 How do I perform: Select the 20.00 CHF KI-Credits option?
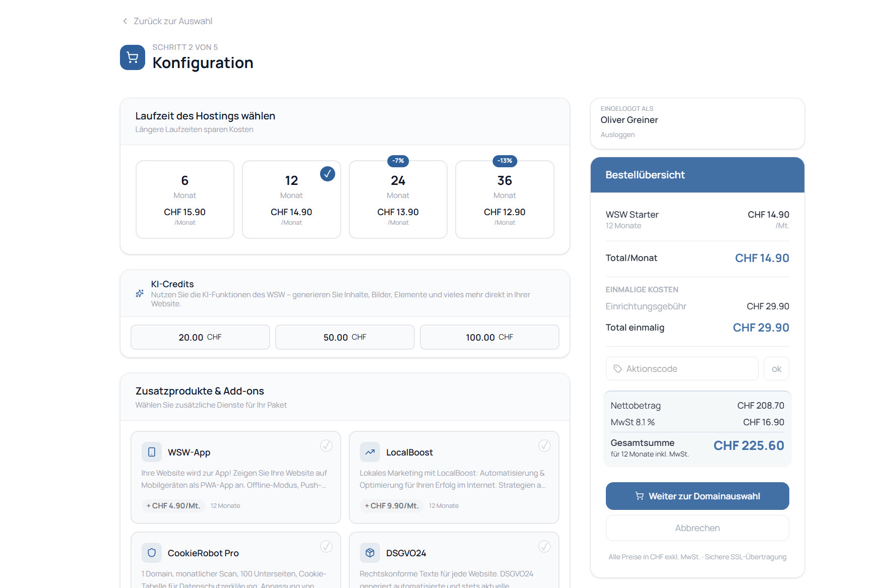(200, 337)
